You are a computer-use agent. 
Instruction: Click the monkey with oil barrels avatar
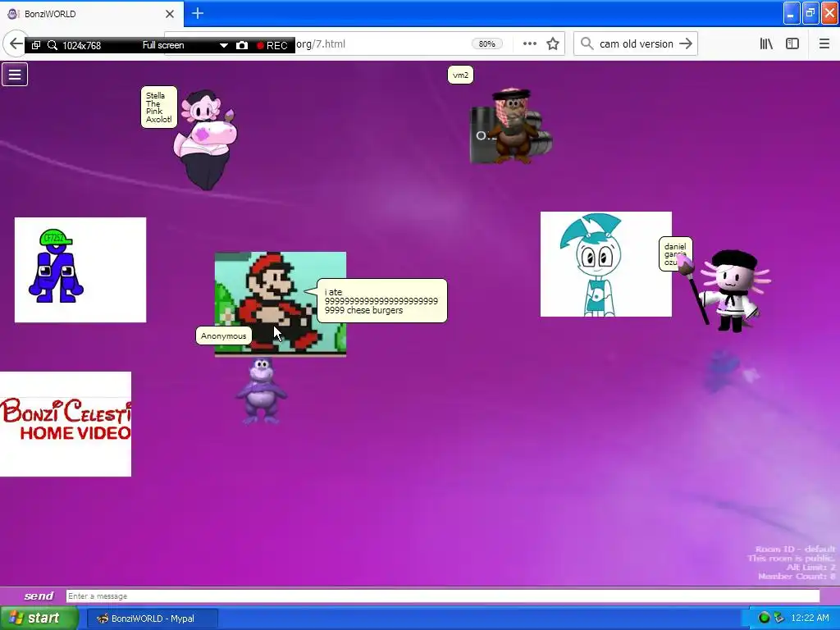tap(510, 126)
